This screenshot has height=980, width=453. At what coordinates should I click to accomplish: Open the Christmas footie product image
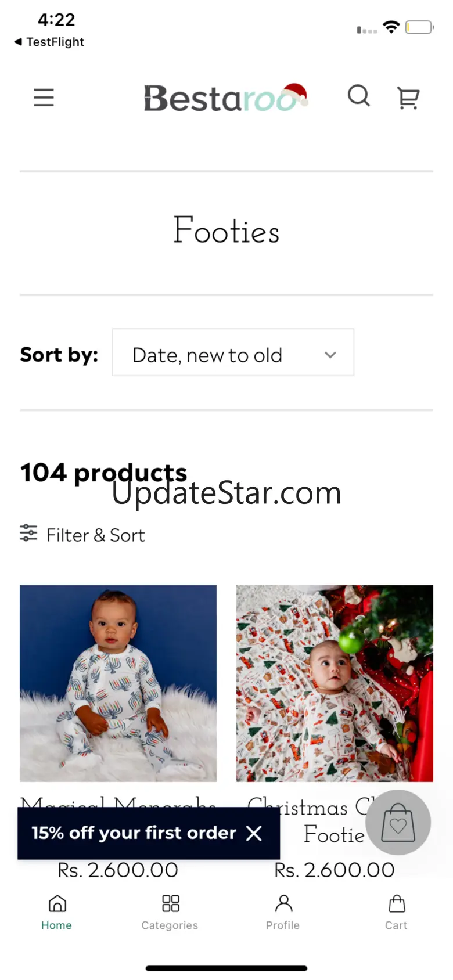(335, 683)
